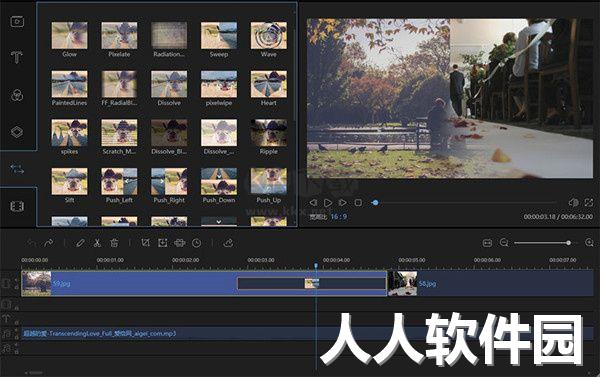Select the Sift transition
Viewport: 600px width, 377px height.
tap(69, 181)
